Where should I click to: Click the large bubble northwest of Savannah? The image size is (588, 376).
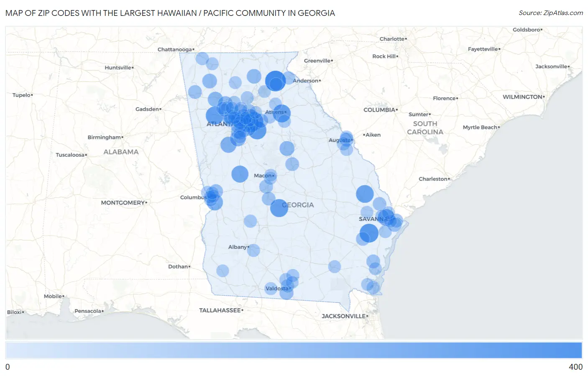click(365, 194)
